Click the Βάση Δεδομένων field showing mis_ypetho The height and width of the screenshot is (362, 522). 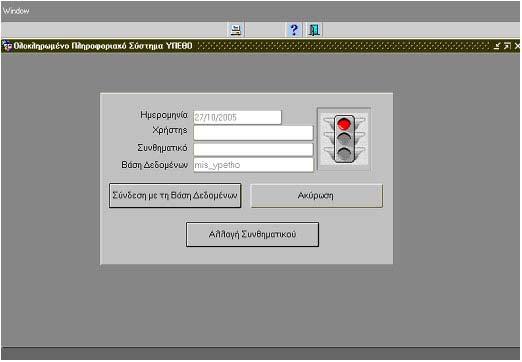point(253,165)
